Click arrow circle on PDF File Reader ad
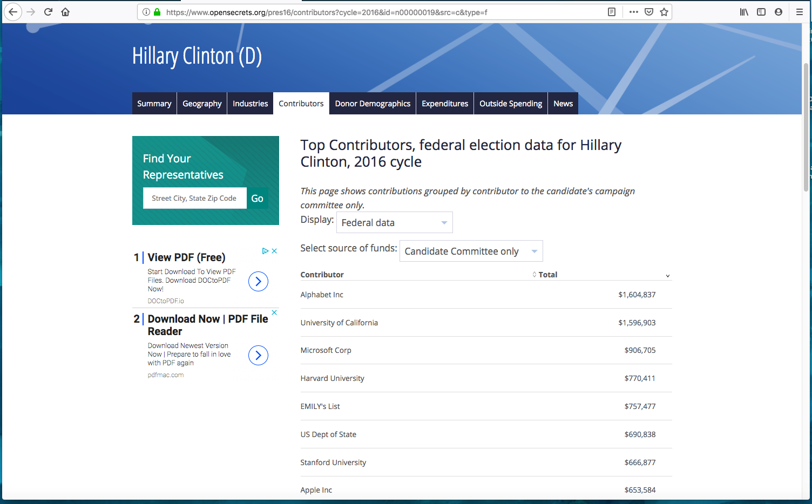Image resolution: width=812 pixels, height=504 pixels. point(258,355)
